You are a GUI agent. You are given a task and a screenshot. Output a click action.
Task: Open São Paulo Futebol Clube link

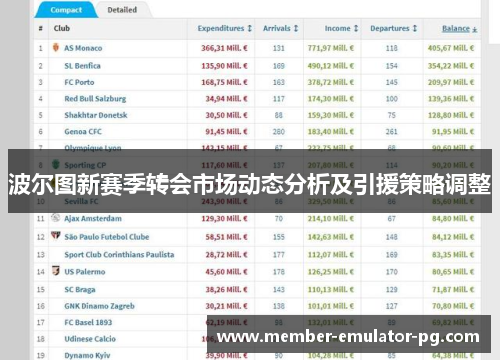pyautogui.click(x=107, y=237)
